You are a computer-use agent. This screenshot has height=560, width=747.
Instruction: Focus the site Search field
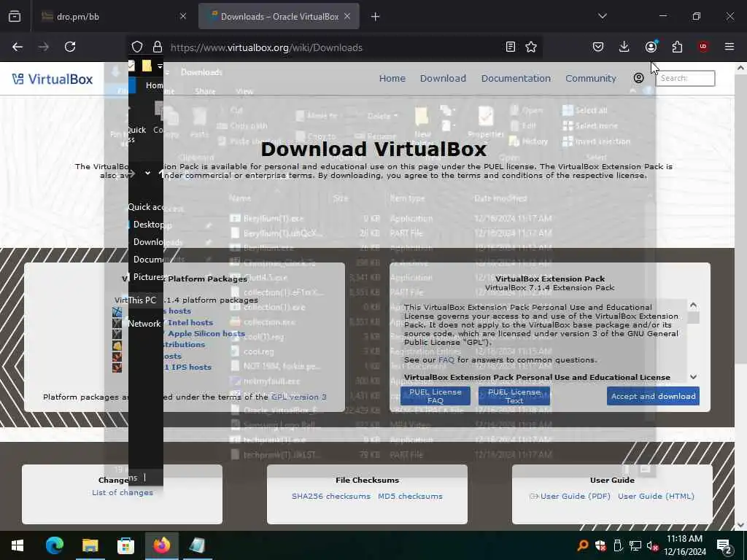click(685, 78)
